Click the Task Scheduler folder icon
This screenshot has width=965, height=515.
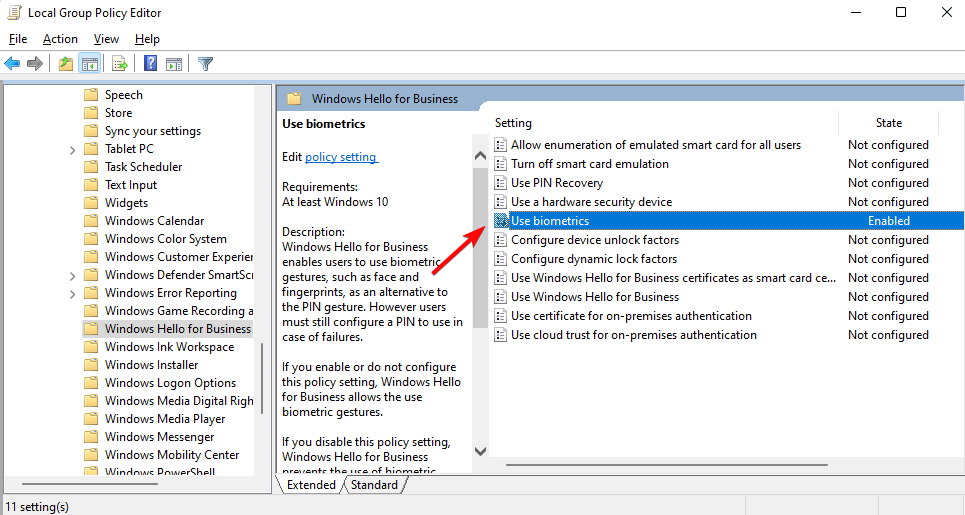click(91, 167)
